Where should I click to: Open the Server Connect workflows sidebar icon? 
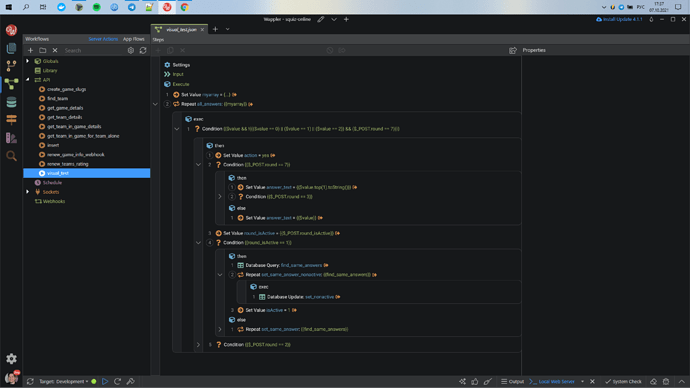coord(11,84)
